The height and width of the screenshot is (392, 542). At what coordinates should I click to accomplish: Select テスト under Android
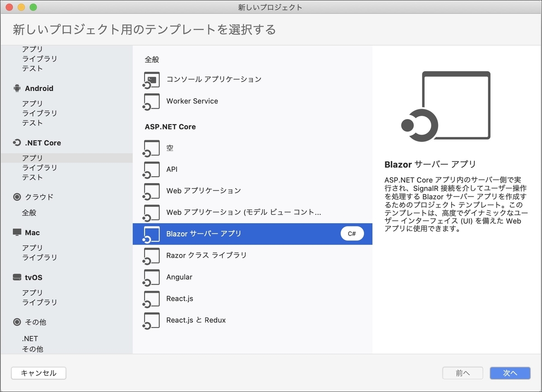pyautogui.click(x=33, y=123)
